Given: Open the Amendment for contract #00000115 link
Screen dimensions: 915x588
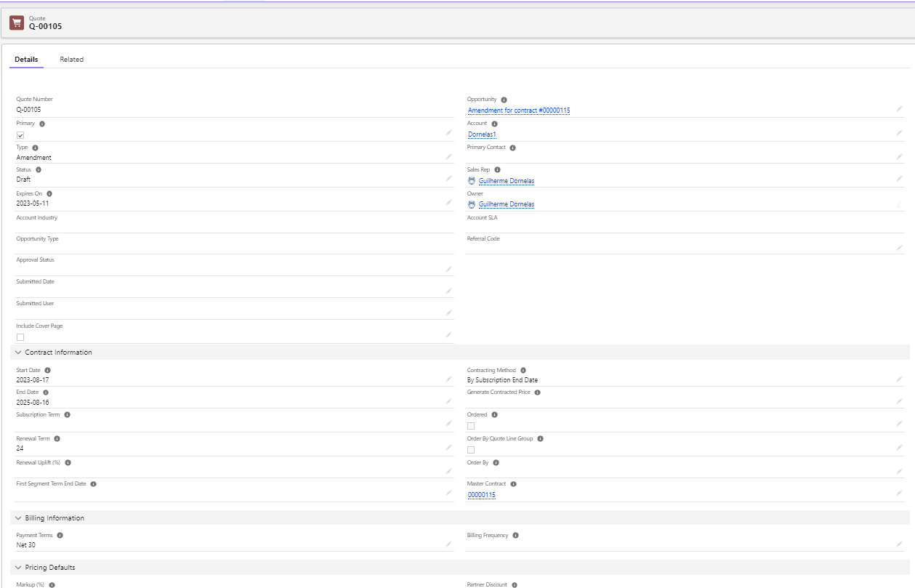Looking at the screenshot, I should pyautogui.click(x=518, y=110).
